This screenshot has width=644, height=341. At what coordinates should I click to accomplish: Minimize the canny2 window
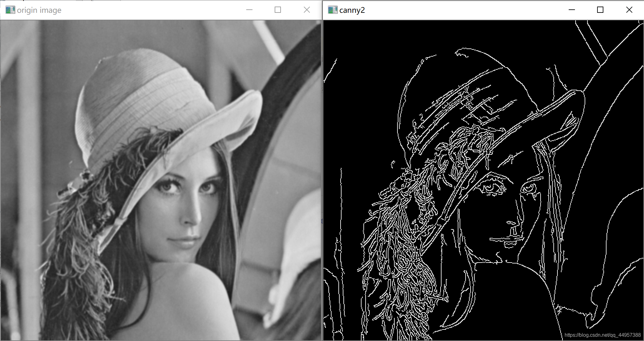click(x=572, y=10)
